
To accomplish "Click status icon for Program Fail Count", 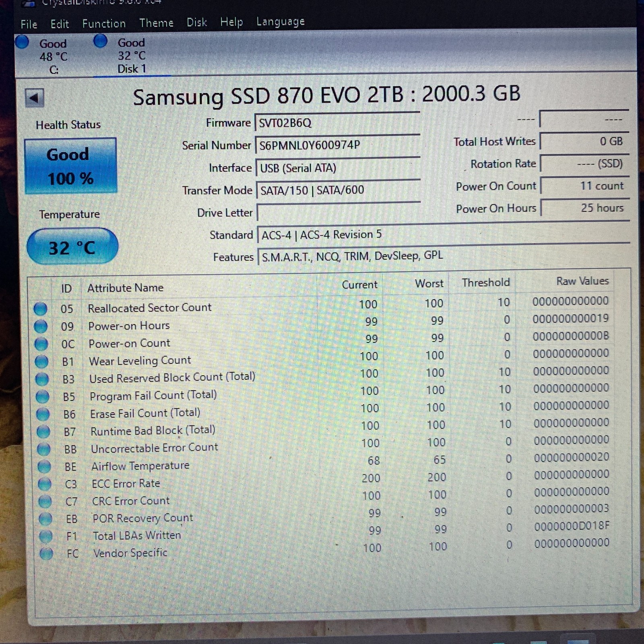I will 42,397.
